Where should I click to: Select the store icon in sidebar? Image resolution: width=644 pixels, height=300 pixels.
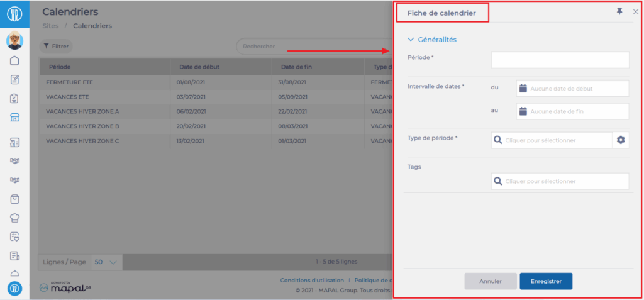pos(14,117)
